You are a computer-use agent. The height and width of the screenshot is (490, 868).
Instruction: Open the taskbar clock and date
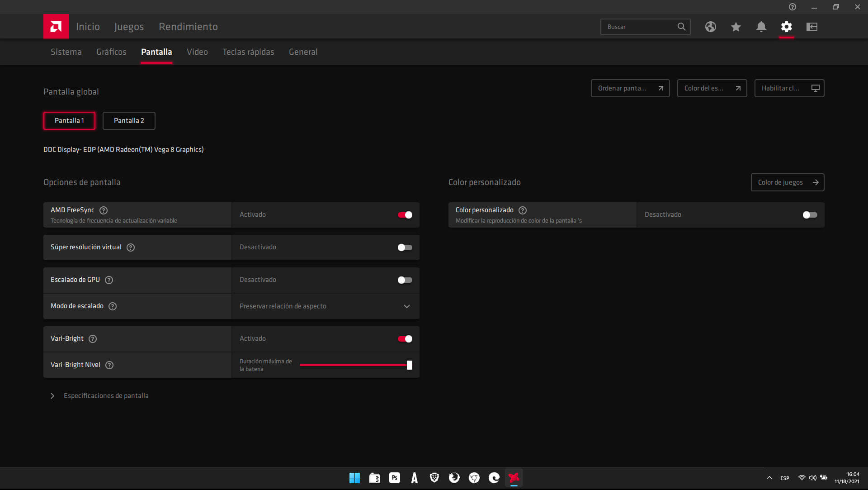pyautogui.click(x=847, y=478)
